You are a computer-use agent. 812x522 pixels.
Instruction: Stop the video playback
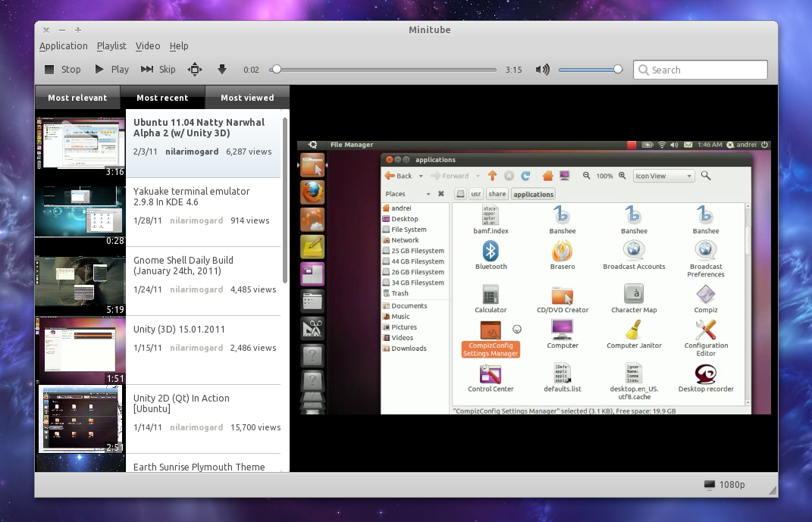click(62, 70)
